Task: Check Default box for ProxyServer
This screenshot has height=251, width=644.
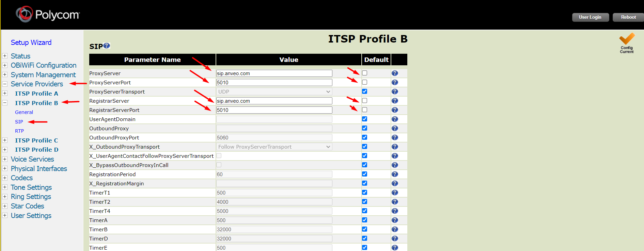Action: (x=364, y=73)
